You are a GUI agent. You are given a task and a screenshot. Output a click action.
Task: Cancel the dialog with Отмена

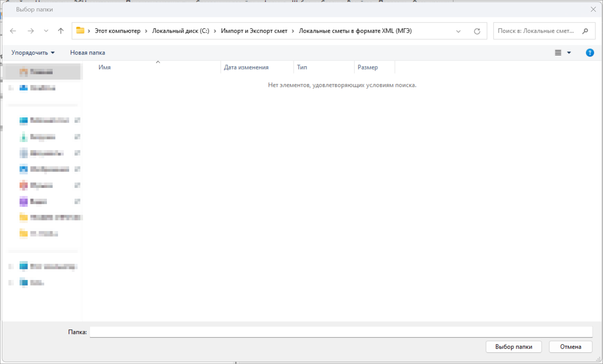pyautogui.click(x=570, y=346)
